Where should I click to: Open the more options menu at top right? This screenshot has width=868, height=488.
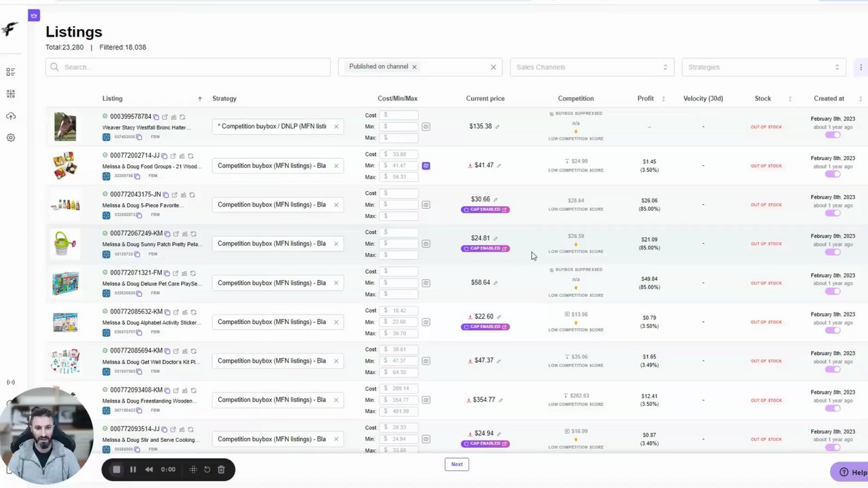pyautogui.click(x=861, y=67)
